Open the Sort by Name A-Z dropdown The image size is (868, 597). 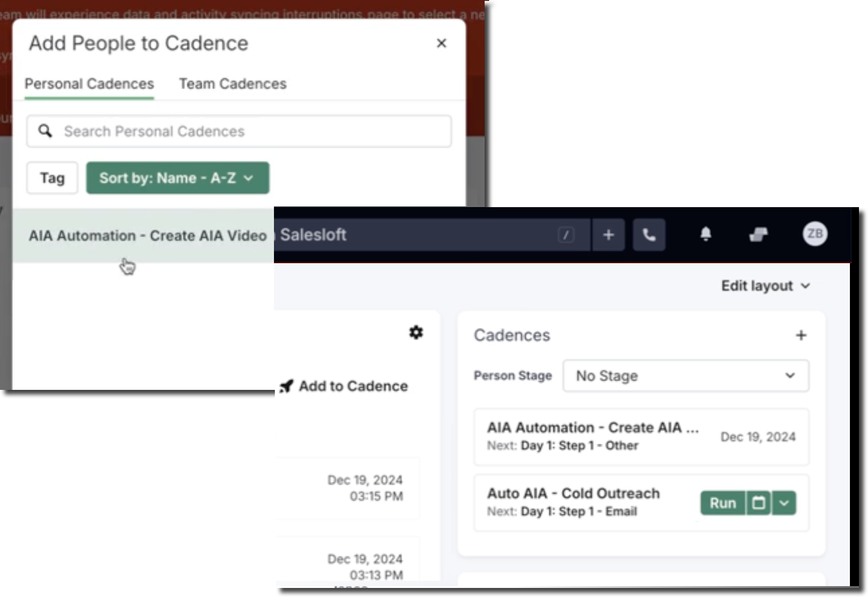[178, 178]
